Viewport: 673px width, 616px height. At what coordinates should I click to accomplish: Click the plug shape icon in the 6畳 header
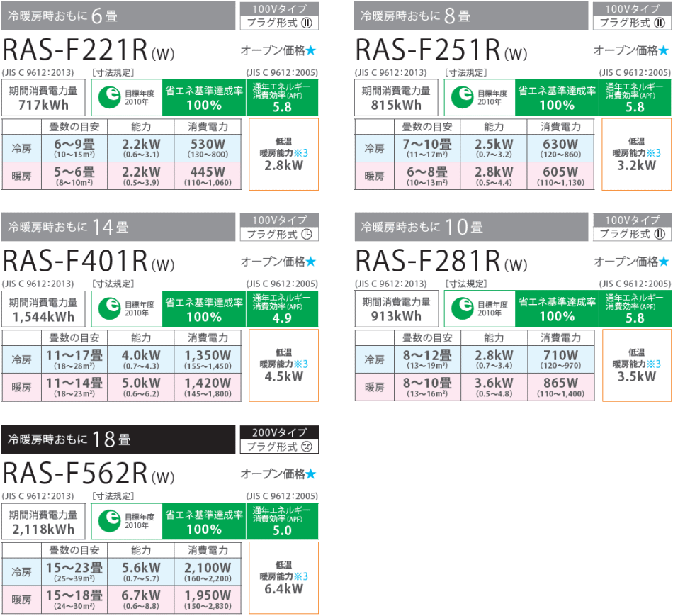tap(307, 23)
